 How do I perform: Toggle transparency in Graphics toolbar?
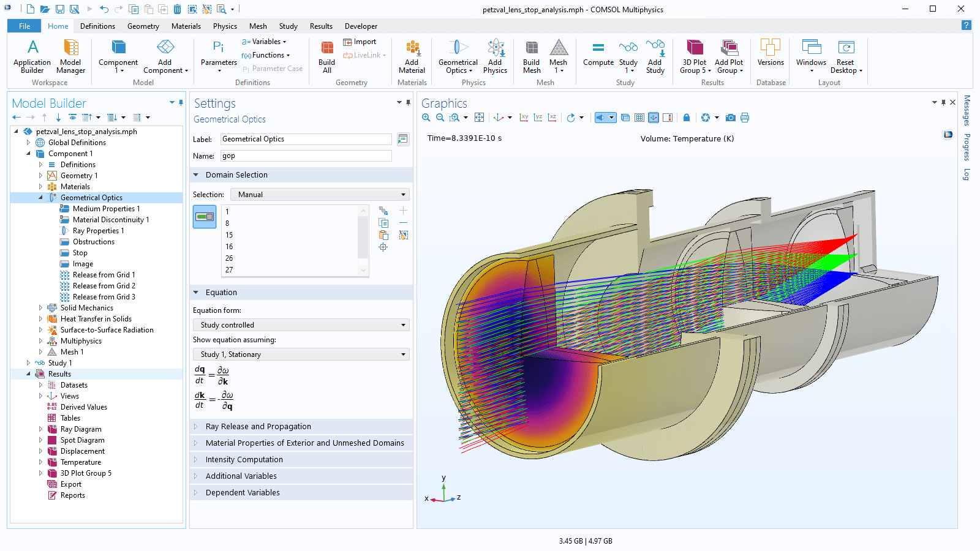(625, 118)
